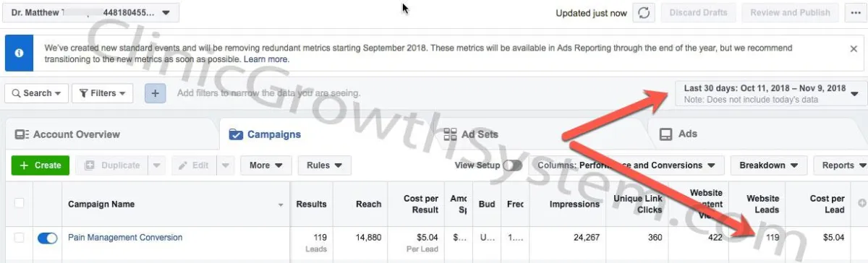868x263 pixels.
Task: Click the add column plus icon
Action: [861, 204]
